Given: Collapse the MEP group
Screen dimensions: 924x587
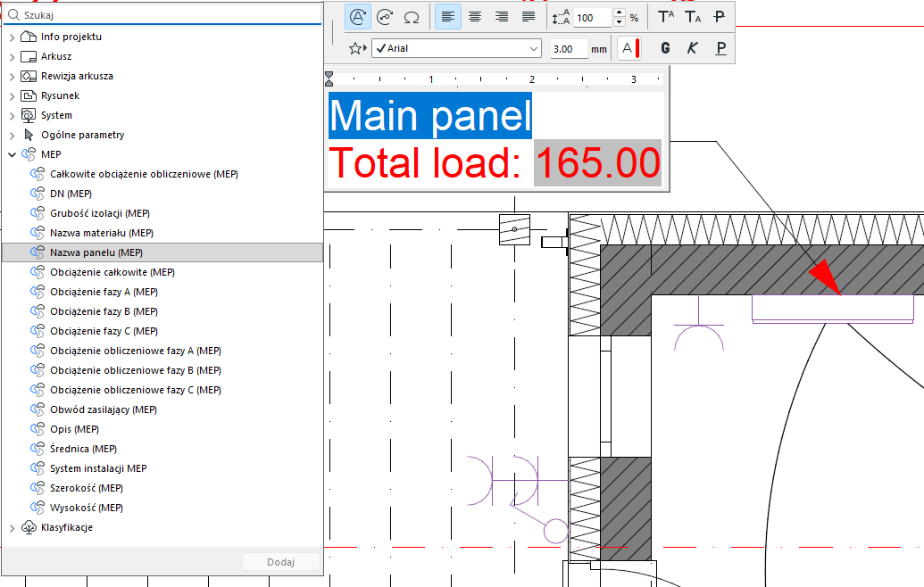Looking at the screenshot, I should 12,155.
